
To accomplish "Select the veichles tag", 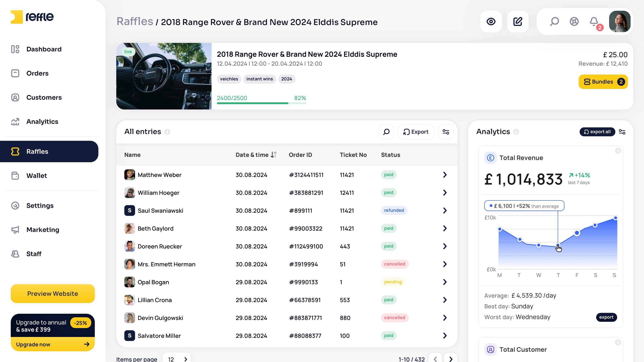I will (229, 79).
